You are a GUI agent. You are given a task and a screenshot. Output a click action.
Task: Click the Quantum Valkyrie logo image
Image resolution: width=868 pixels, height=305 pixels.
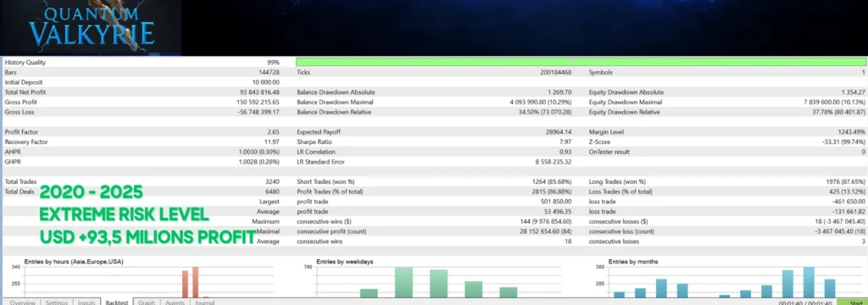pos(91,28)
